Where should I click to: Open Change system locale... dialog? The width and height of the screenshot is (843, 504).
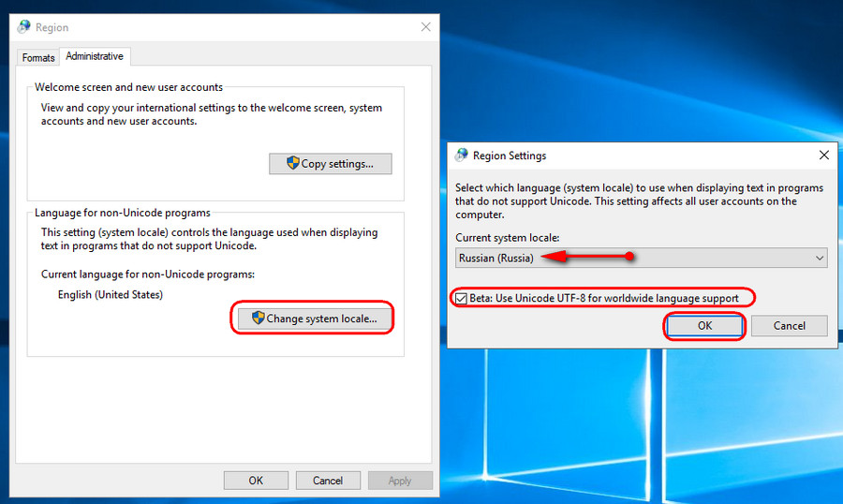313,319
